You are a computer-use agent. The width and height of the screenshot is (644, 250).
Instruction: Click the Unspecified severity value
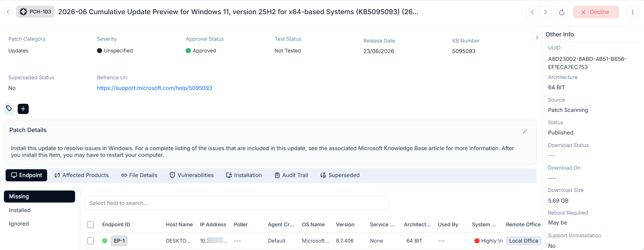coord(115,51)
